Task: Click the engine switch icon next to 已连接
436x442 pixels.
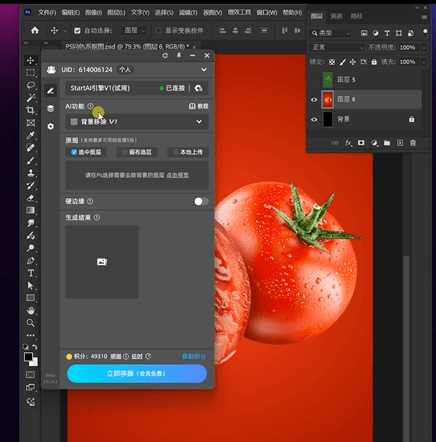Action: [199, 88]
